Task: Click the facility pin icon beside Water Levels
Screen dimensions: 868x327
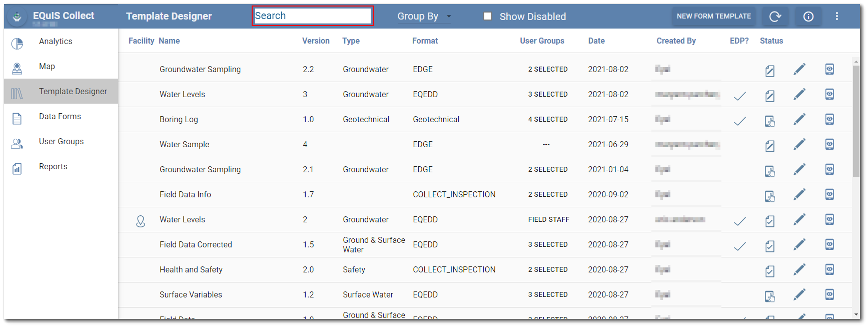Action: [x=141, y=220]
